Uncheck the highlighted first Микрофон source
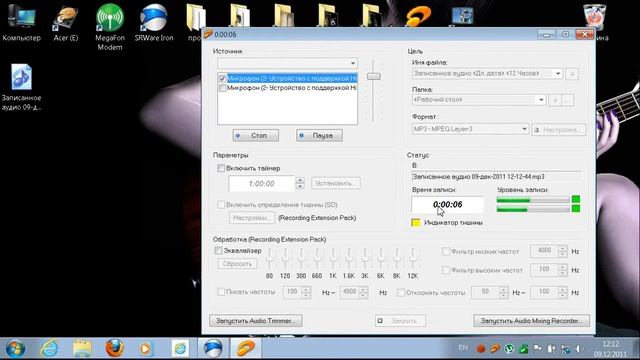640x360 pixels. tap(222, 78)
